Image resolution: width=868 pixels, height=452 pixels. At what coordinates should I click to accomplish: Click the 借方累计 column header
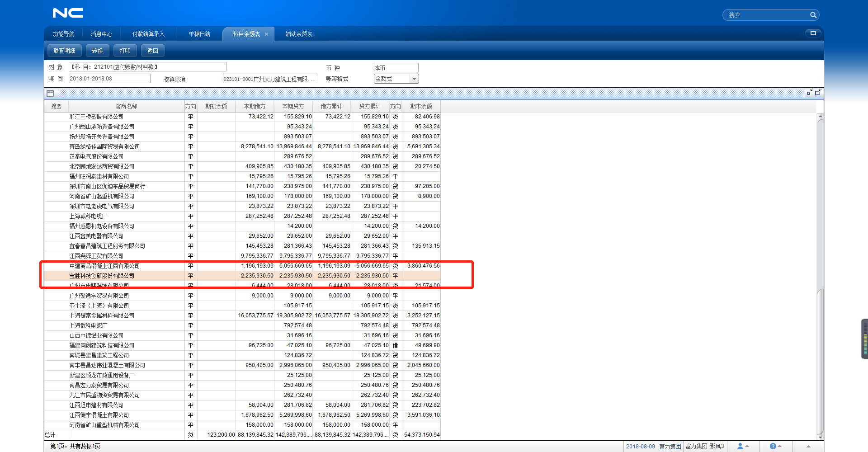click(x=331, y=107)
